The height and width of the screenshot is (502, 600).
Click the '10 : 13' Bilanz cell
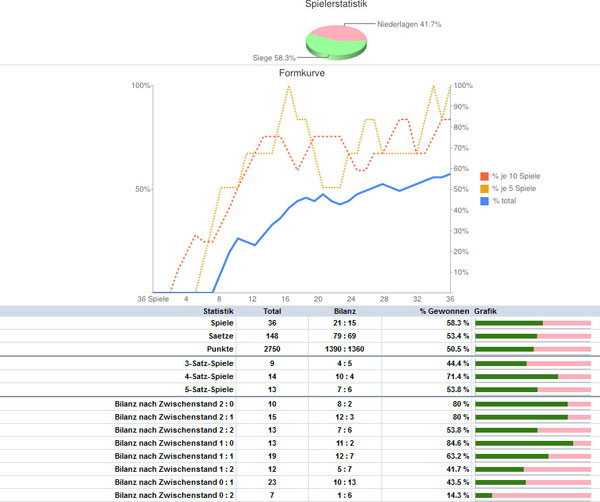click(345, 482)
